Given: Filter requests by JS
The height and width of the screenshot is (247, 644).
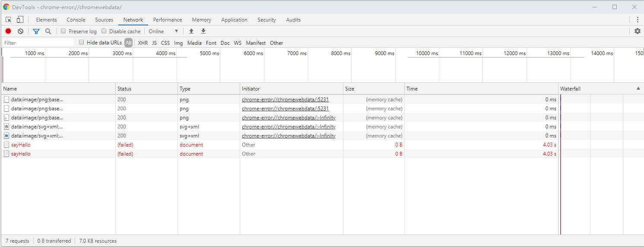Looking at the screenshot, I should coord(154,43).
